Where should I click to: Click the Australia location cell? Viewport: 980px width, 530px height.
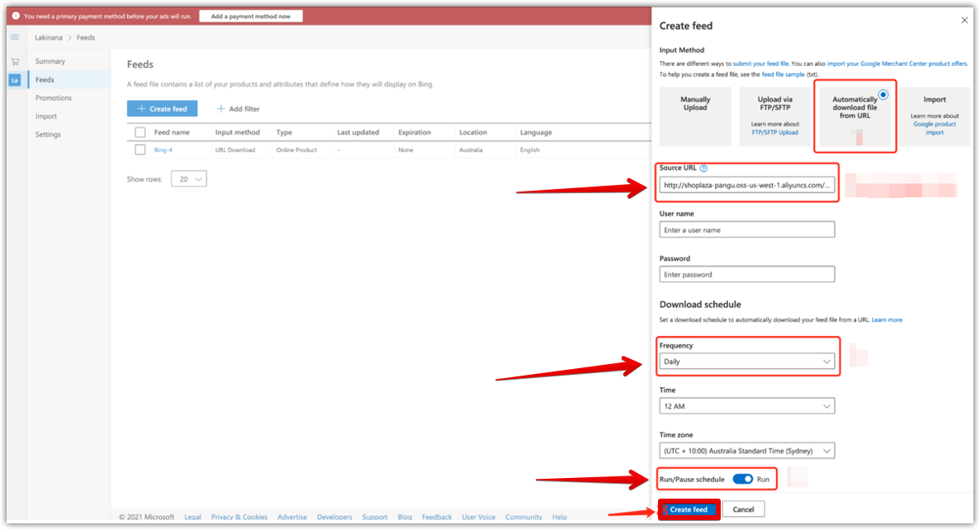click(x=471, y=150)
